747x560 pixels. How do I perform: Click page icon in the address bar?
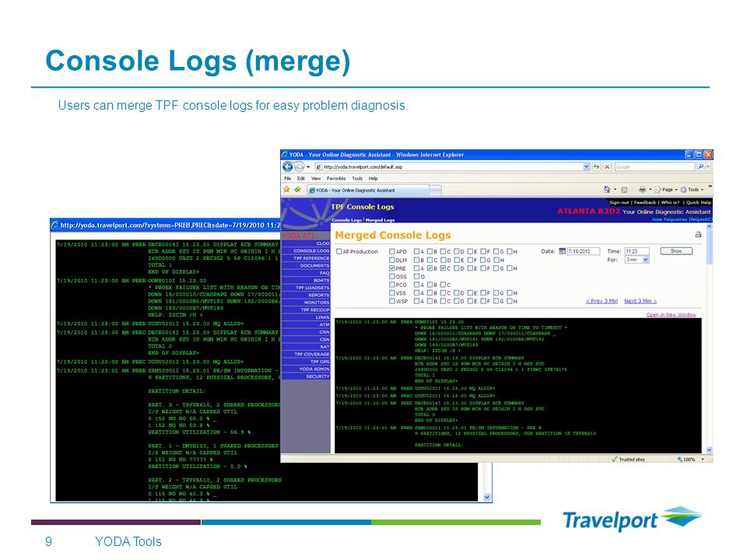[x=319, y=166]
